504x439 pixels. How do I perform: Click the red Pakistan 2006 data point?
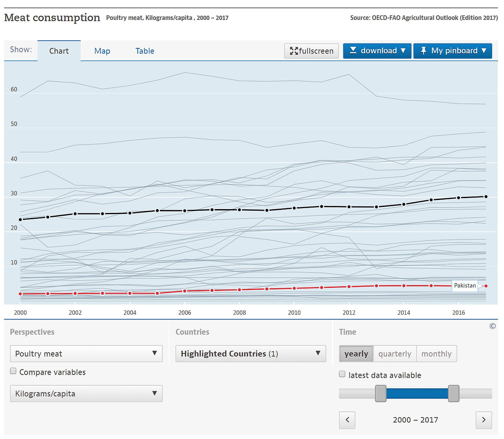point(185,291)
